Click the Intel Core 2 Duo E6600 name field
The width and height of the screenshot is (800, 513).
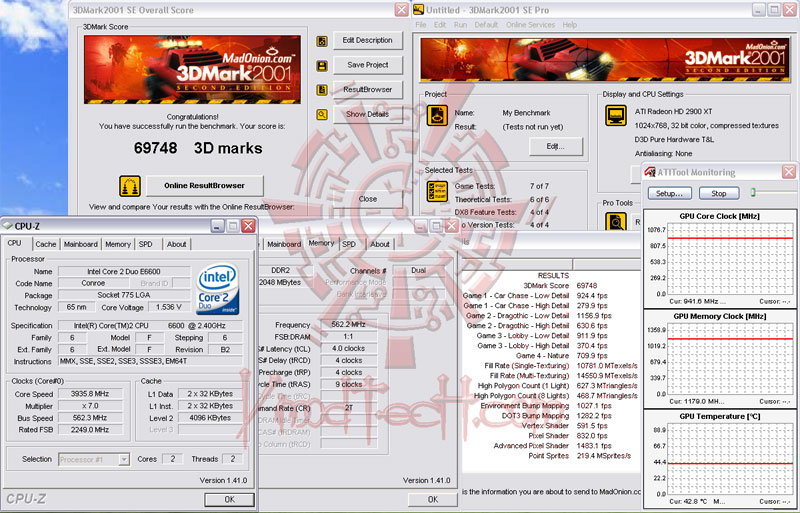pos(124,272)
